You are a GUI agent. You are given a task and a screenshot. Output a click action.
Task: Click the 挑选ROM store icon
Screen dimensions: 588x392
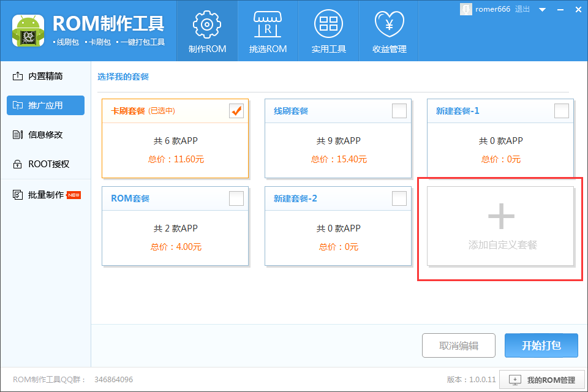click(x=268, y=24)
